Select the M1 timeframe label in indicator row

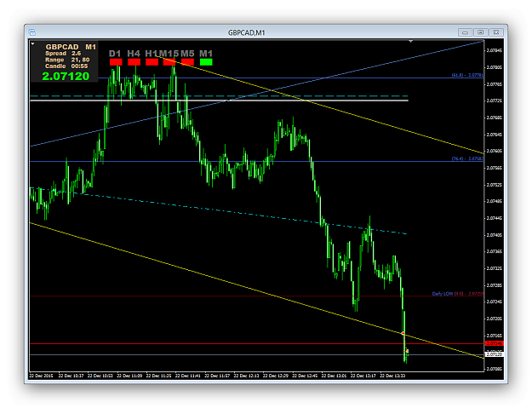pyautogui.click(x=206, y=54)
